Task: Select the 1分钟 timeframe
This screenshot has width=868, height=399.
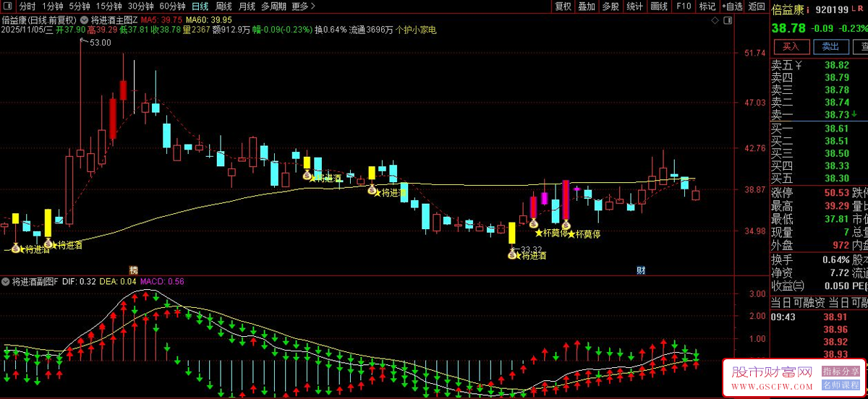Action: (x=53, y=7)
